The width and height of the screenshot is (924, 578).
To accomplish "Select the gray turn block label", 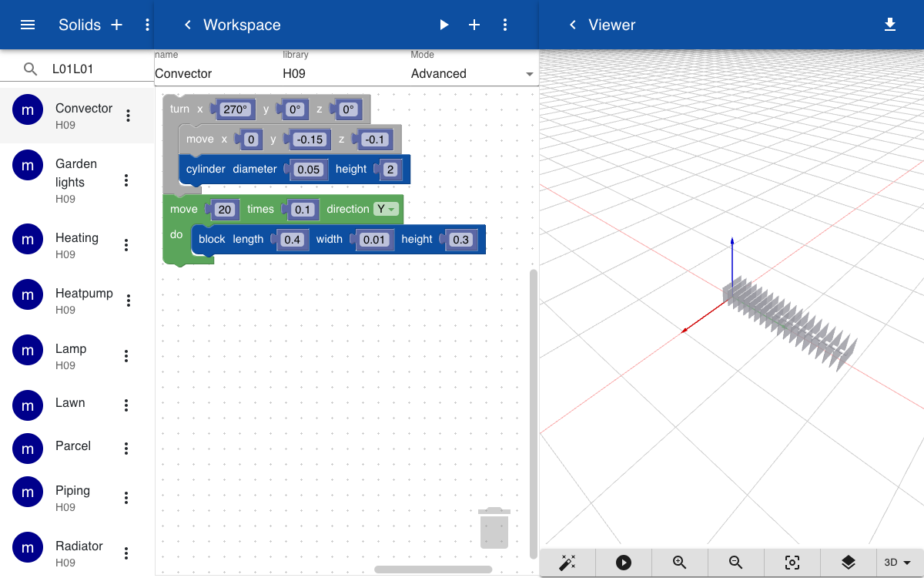I will pos(179,109).
